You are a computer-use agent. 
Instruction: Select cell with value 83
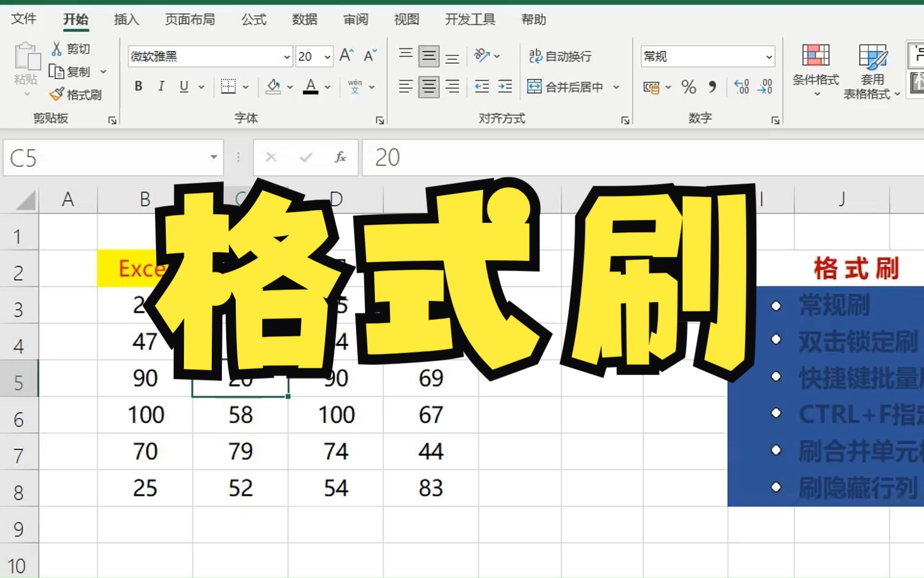click(x=431, y=488)
